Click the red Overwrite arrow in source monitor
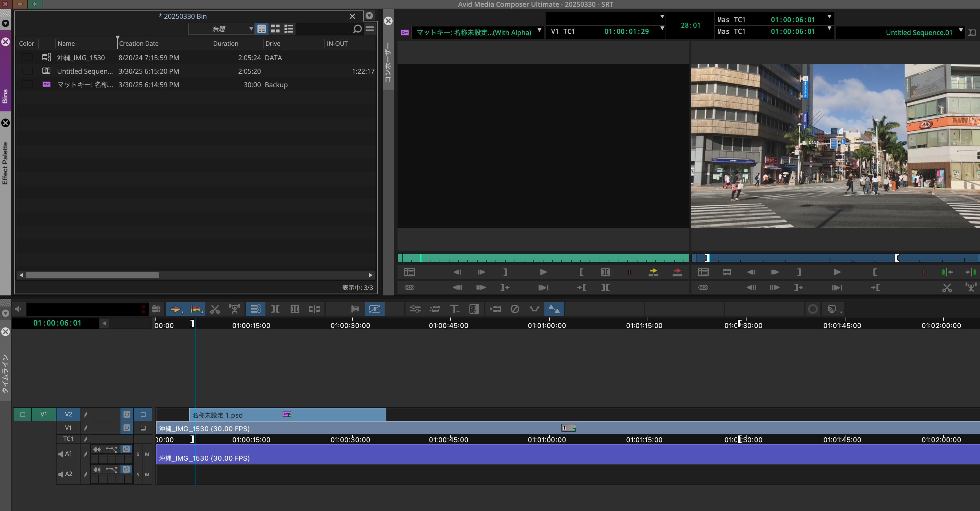This screenshot has width=980, height=511. [677, 272]
